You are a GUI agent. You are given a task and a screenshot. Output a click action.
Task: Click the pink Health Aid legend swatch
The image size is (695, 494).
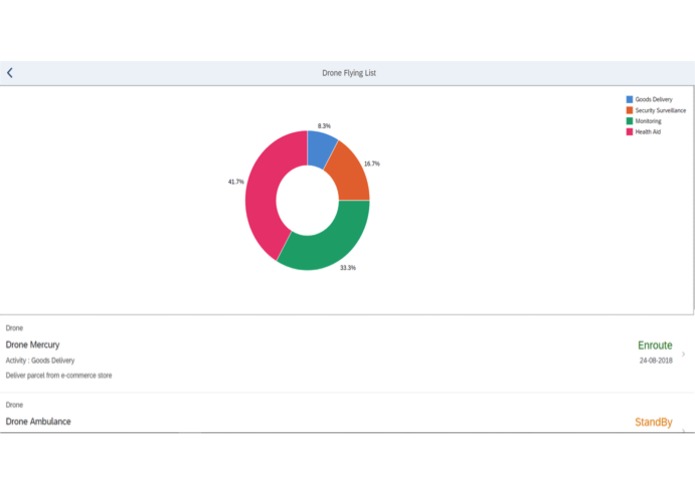tap(629, 132)
